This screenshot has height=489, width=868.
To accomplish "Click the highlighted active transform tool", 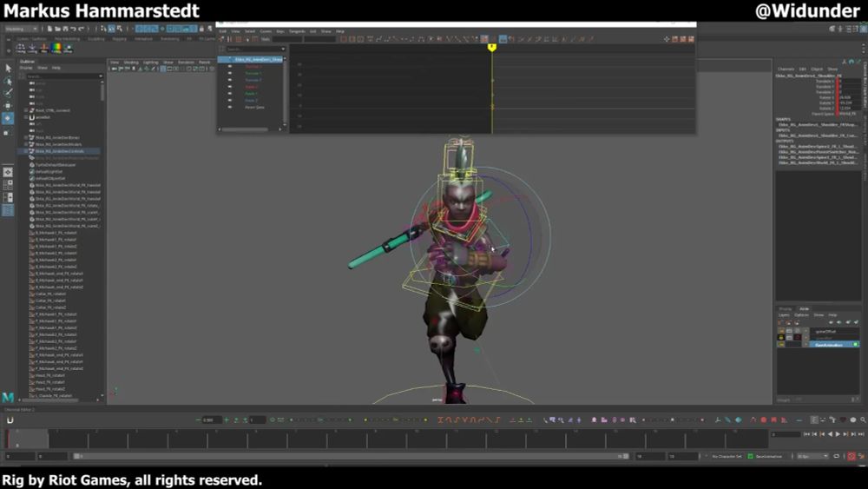I will click(x=8, y=118).
